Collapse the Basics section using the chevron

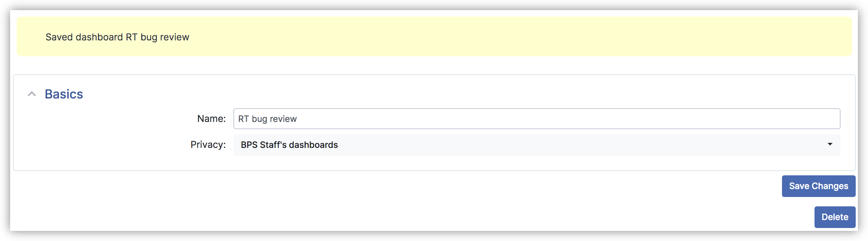tap(31, 94)
